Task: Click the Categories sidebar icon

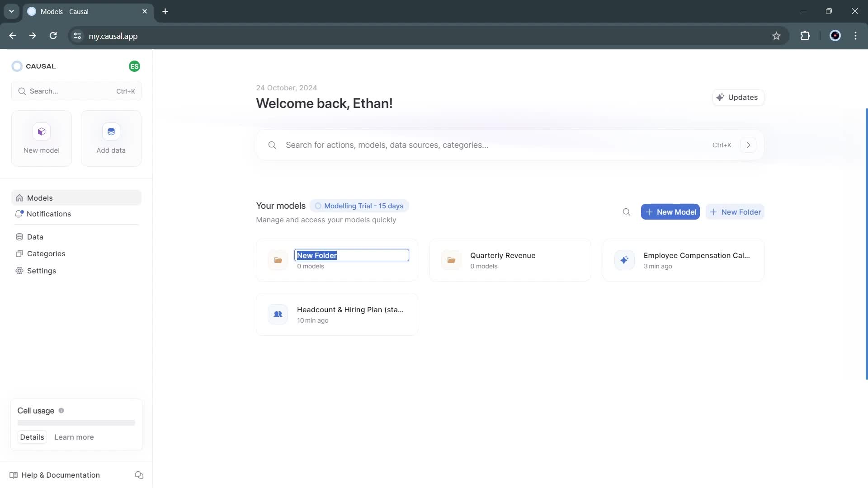Action: pyautogui.click(x=20, y=253)
